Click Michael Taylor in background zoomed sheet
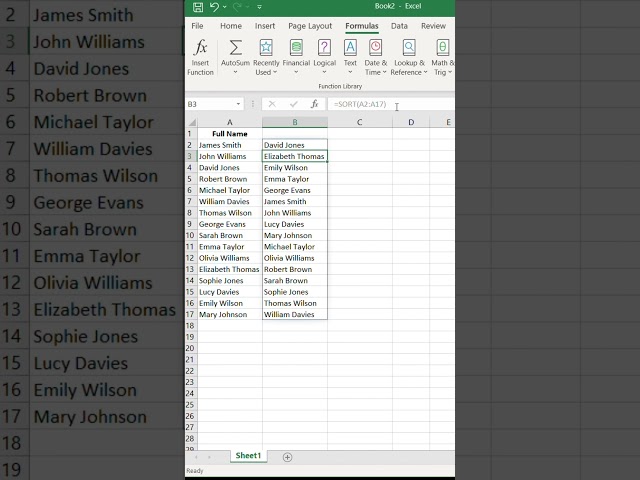The height and width of the screenshot is (480, 640). [x=94, y=122]
